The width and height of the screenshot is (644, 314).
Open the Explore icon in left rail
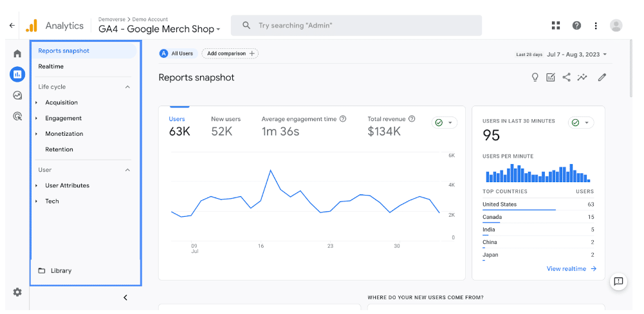pyautogui.click(x=17, y=95)
